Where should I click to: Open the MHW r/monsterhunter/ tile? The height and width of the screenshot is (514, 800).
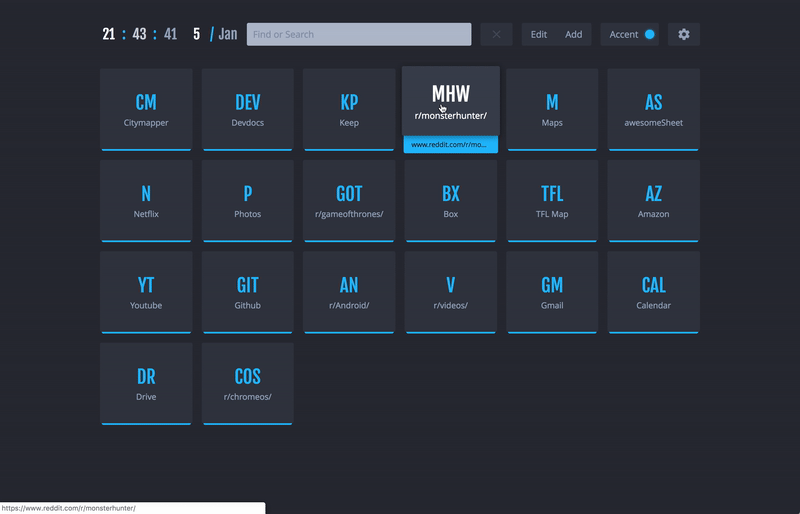[451, 101]
